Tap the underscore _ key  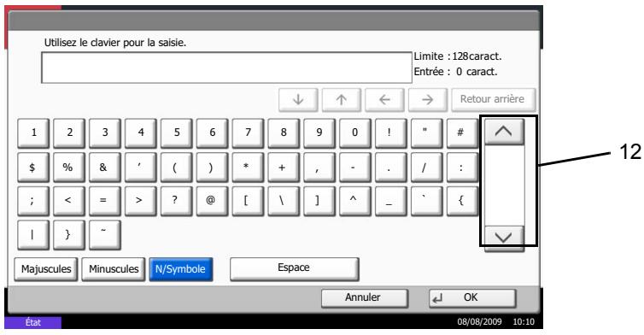click(390, 201)
